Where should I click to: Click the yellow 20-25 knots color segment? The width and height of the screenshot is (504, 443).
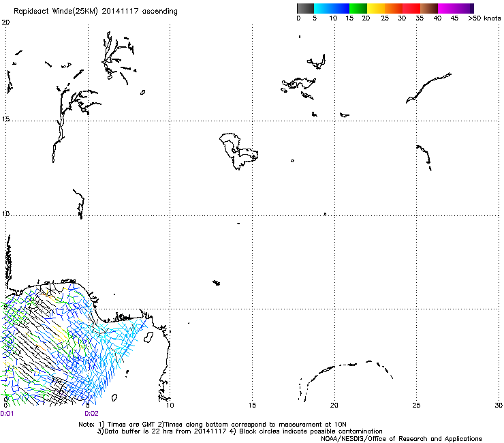click(376, 8)
